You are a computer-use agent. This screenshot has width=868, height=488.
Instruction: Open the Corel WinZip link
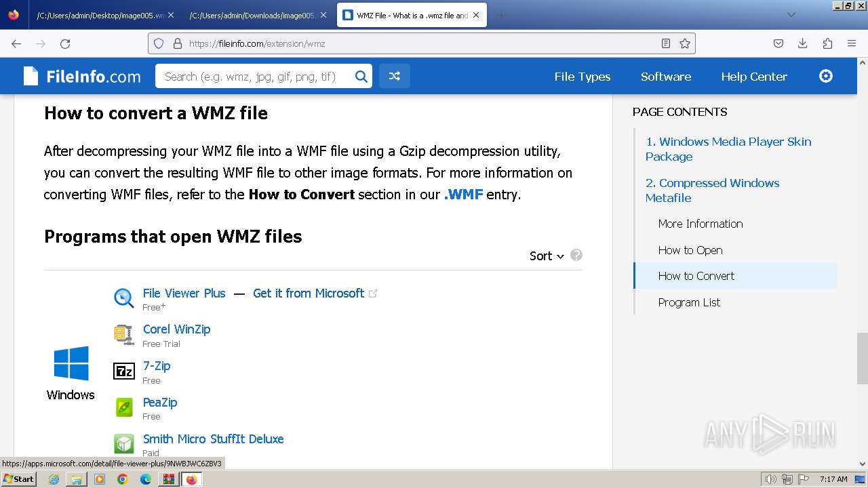[x=176, y=329]
